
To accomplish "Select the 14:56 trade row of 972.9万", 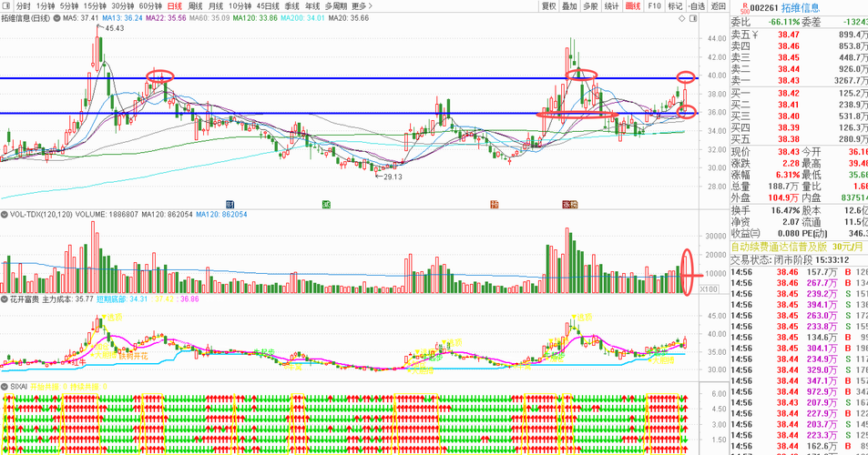I will 800,392.
